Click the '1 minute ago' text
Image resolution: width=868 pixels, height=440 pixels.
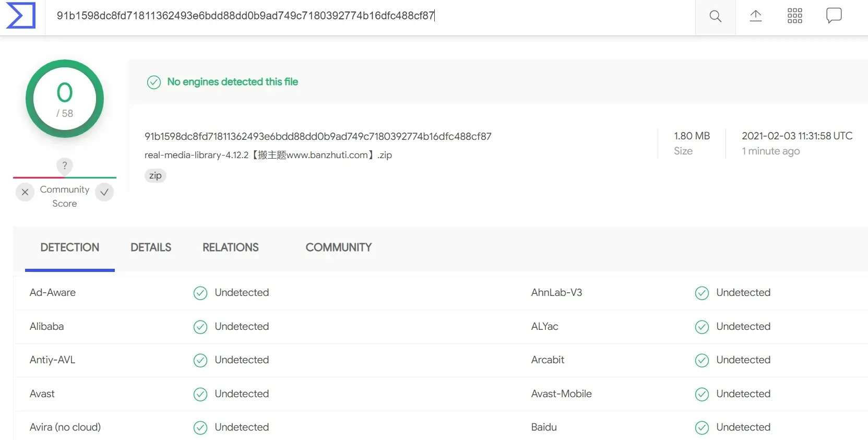(x=771, y=151)
